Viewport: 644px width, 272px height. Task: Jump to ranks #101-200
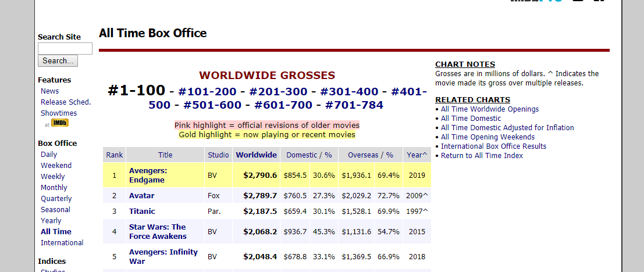click(208, 91)
